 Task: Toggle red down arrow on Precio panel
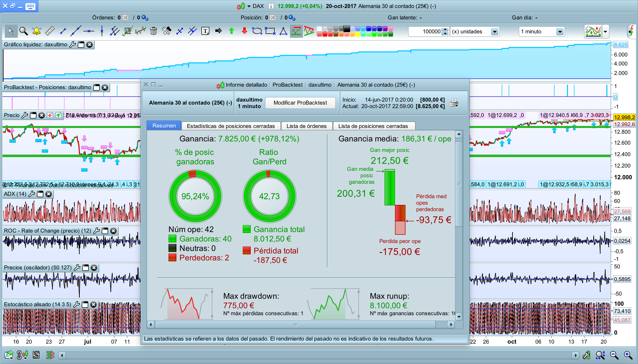50,115
